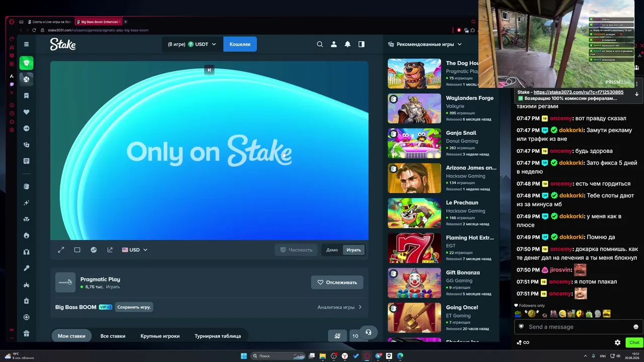
Task: Open the Stake hamburger menu
Action: 27,44
